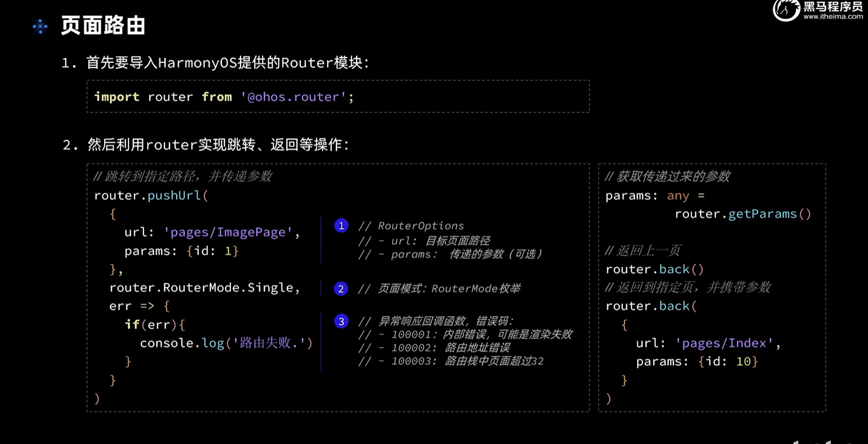This screenshot has width=868, height=444.
Task: Click the router.getParams() call
Action: [742, 214]
